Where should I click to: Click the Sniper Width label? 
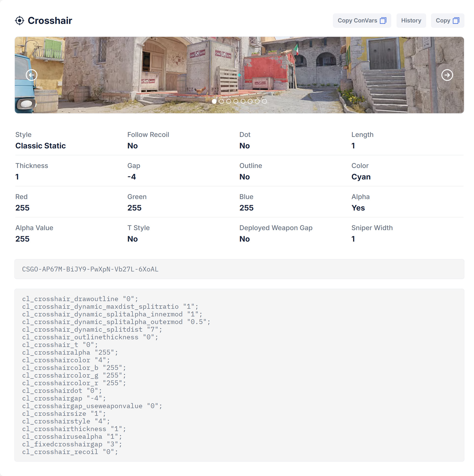(x=372, y=228)
